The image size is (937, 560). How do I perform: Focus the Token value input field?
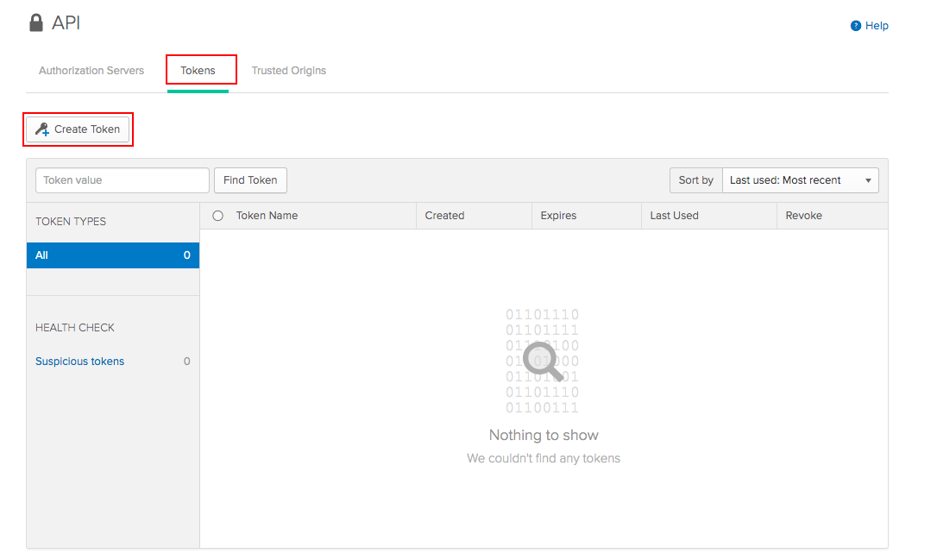123,180
